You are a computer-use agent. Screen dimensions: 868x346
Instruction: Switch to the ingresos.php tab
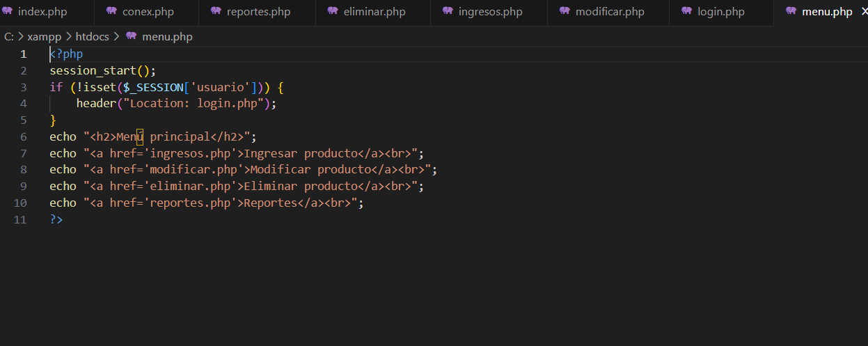(x=490, y=12)
